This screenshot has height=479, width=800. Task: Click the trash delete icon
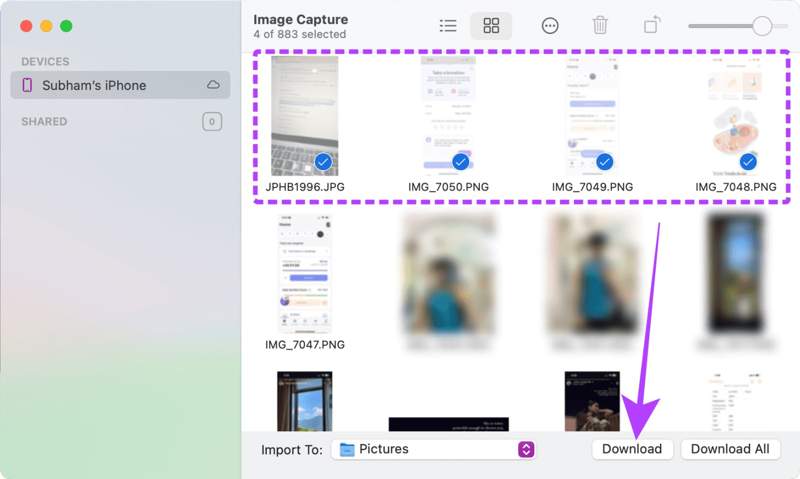click(x=600, y=26)
